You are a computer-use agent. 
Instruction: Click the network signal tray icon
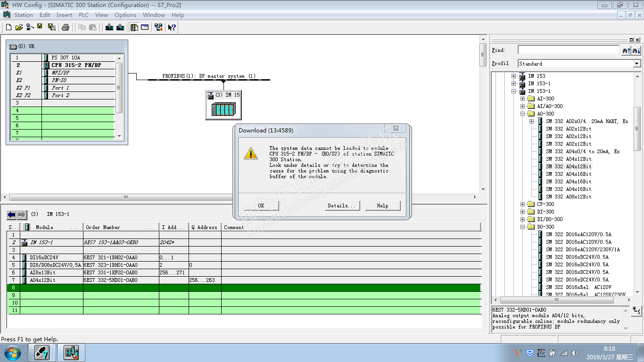(x=564, y=353)
